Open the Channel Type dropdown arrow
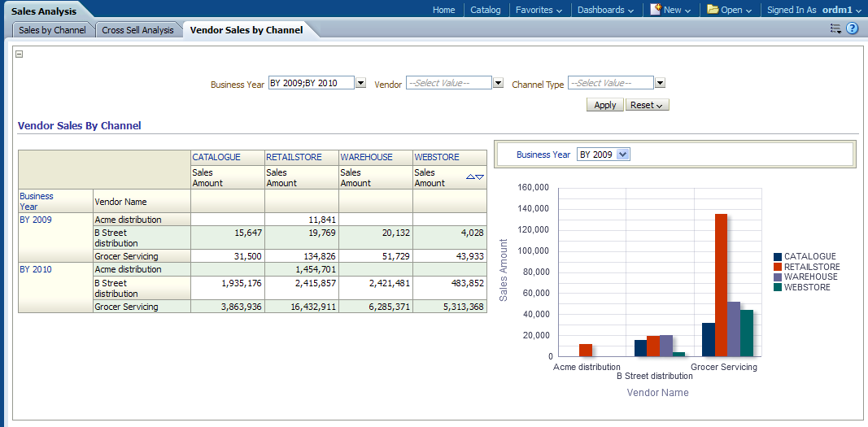This screenshot has width=868, height=427. coord(660,83)
